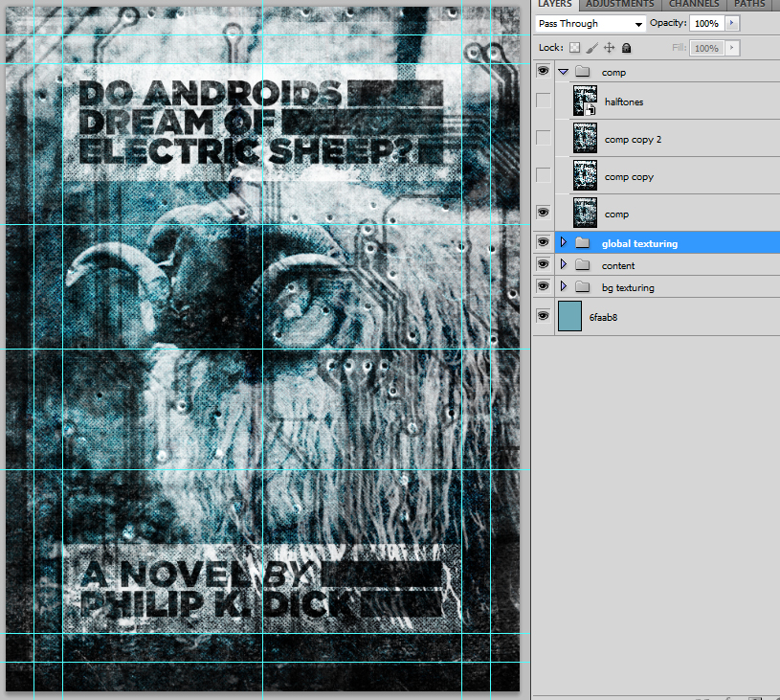The image size is (780, 700).
Task: Switch to the Adjustments tab
Action: click(620, 5)
